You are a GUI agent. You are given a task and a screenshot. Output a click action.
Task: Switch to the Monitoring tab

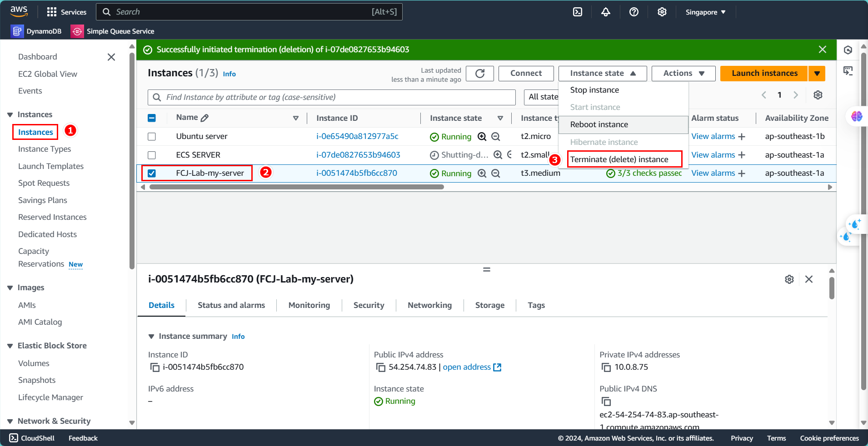coord(309,306)
